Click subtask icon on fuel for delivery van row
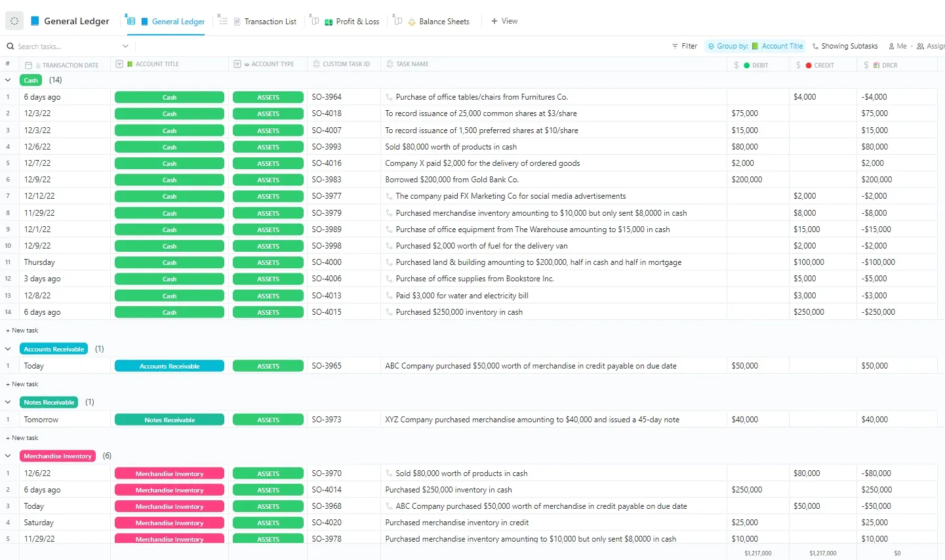 point(390,246)
